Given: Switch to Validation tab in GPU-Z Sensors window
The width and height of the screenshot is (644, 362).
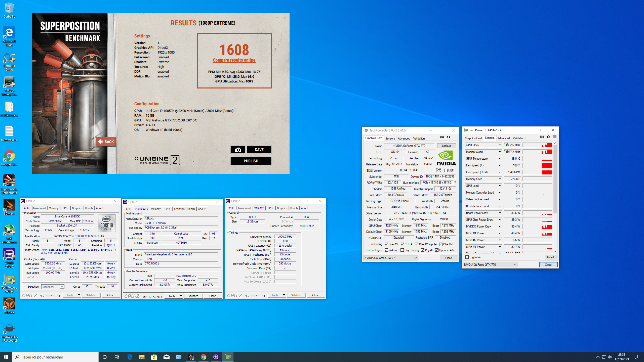Looking at the screenshot, I should click(x=518, y=138).
